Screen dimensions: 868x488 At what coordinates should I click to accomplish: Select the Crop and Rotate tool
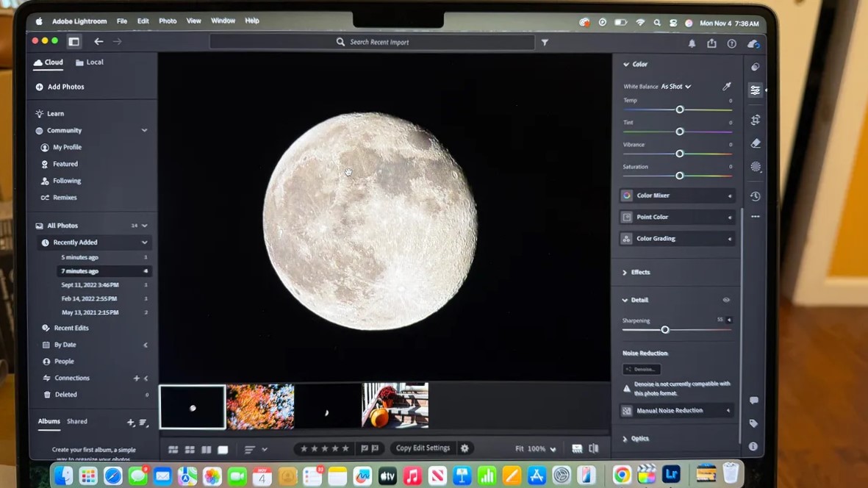coord(755,120)
